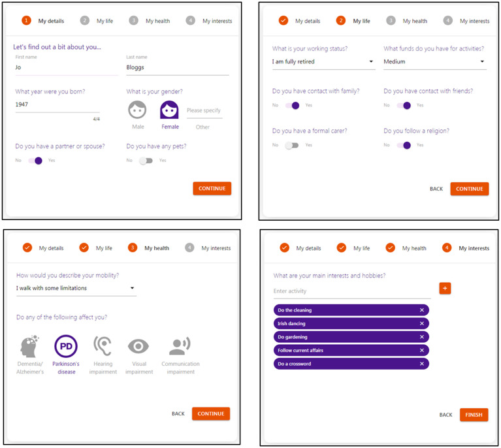The width and height of the screenshot is (501, 448).
Task: Choose the Hearing impairment ear icon
Action: pyautogui.click(x=103, y=345)
